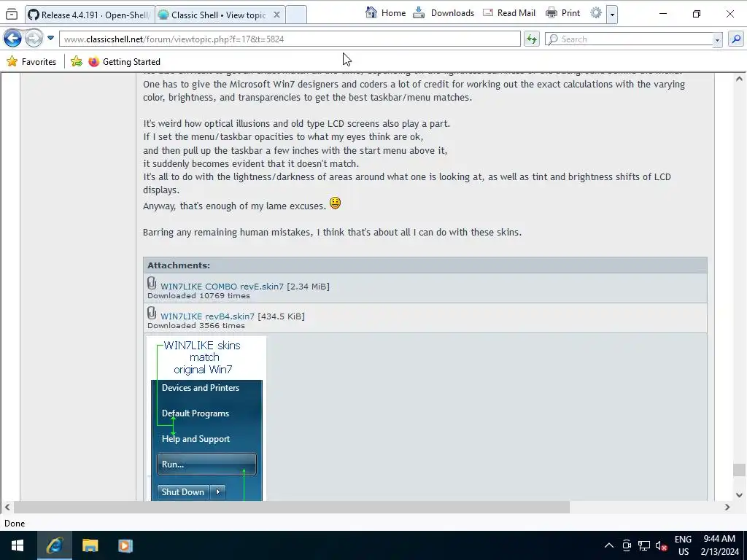Click the horizontal scrollbar left arrow

[x=7, y=507]
